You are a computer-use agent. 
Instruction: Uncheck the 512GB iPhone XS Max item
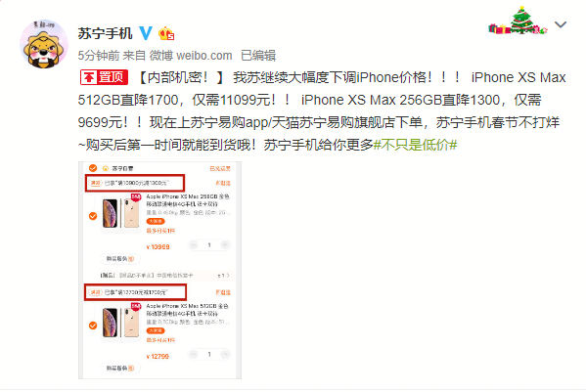pyautogui.click(x=93, y=326)
